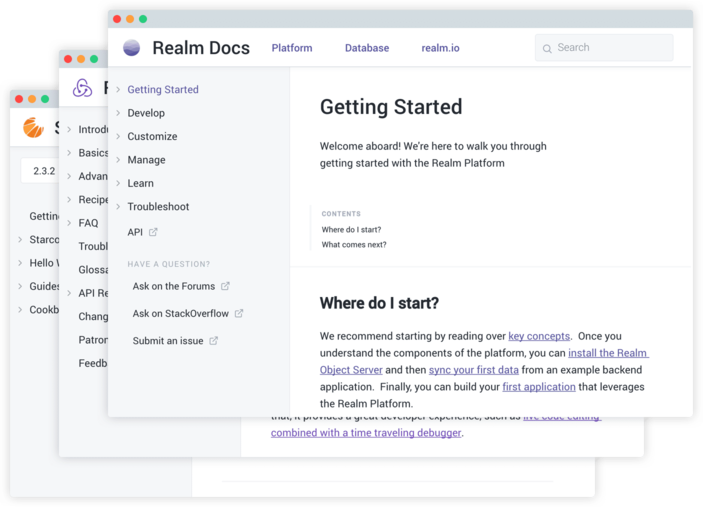Image resolution: width=703 pixels, height=507 pixels.
Task: Select Patrons item in middle window sidebar
Action: click(93, 340)
